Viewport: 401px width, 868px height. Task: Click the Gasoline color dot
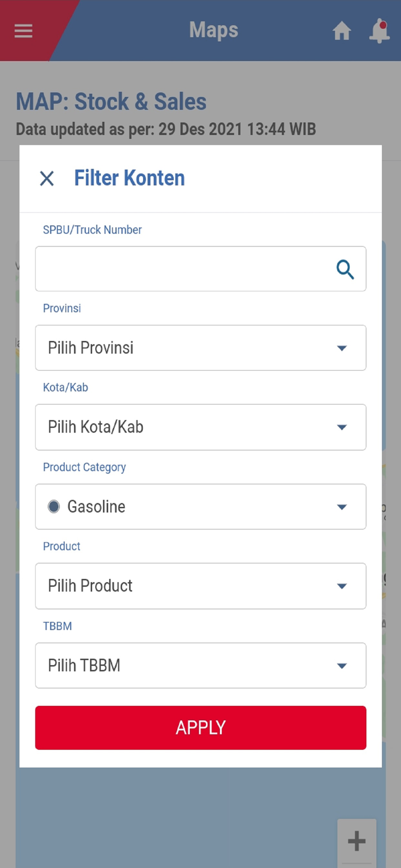pos(54,506)
